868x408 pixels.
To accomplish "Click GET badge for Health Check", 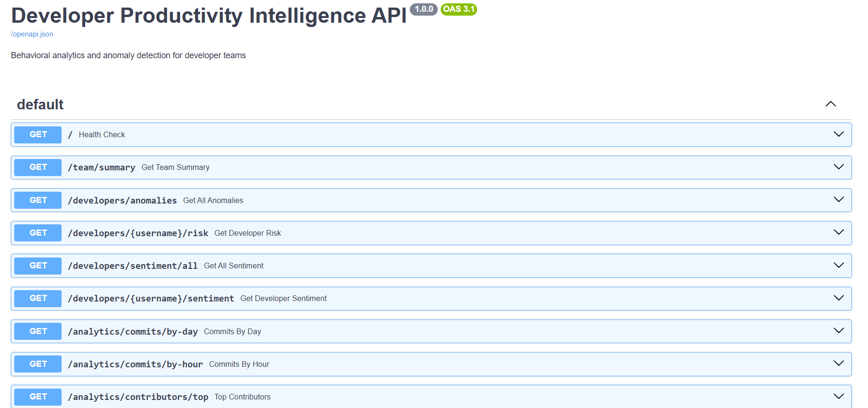I will pos(38,134).
